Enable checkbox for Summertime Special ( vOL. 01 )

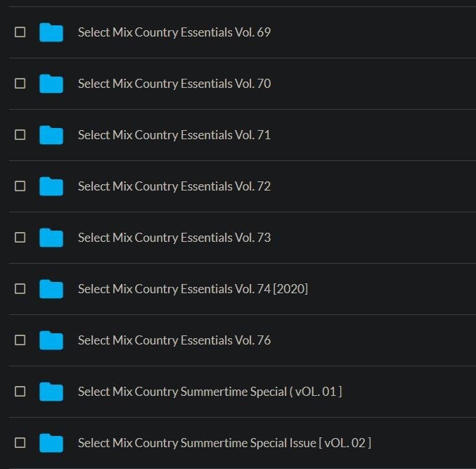20,392
